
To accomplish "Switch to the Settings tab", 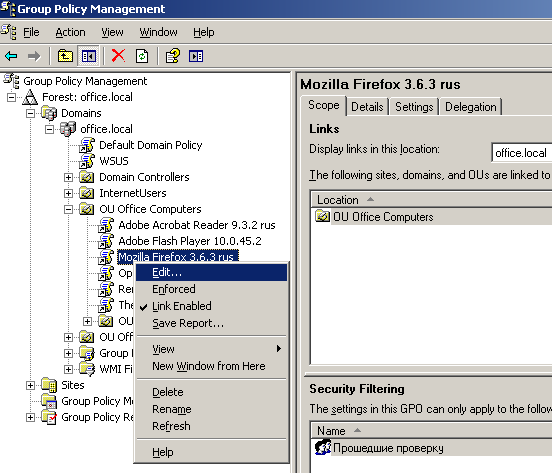I will pos(414,107).
